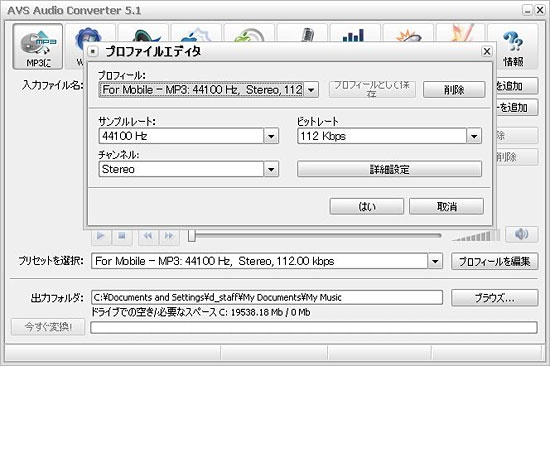This screenshot has height=466, width=550.
Task: Cancel with the 取消 button
Action: pyautogui.click(x=447, y=207)
